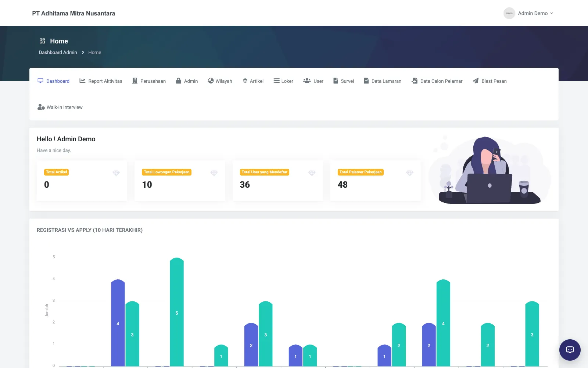Expand the Admin Demo account dropdown
This screenshot has width=588, height=368.
point(528,13)
